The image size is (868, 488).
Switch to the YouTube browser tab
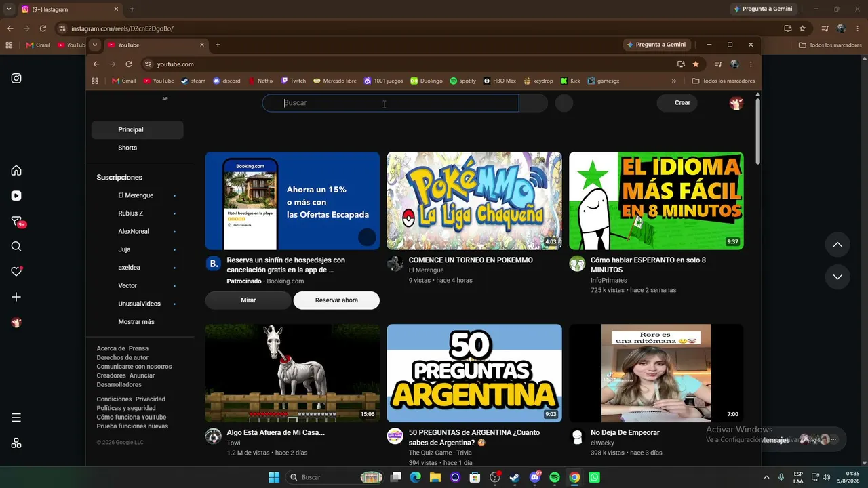tap(157, 45)
